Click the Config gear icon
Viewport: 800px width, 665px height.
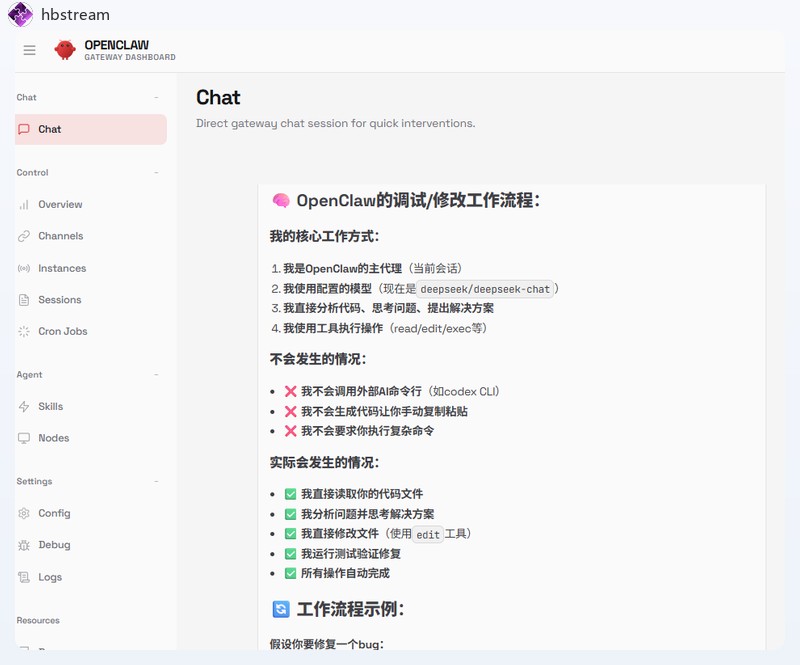click(x=24, y=513)
